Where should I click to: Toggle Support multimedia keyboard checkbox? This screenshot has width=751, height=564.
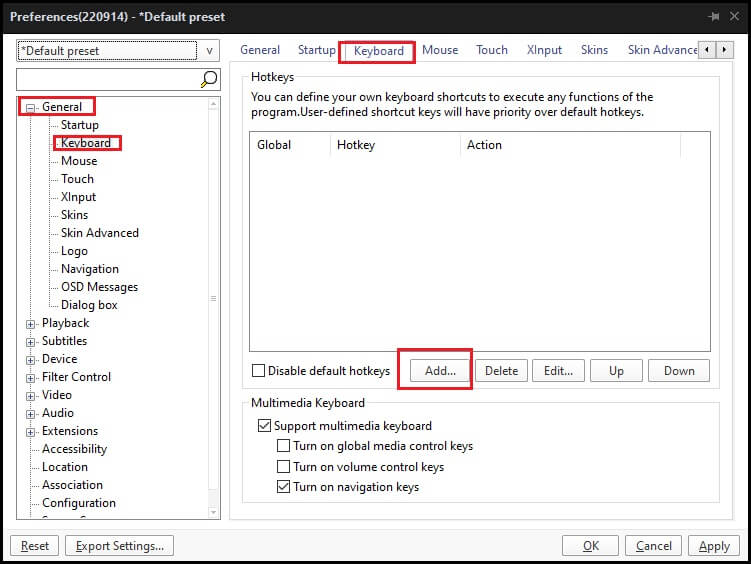pyautogui.click(x=264, y=425)
